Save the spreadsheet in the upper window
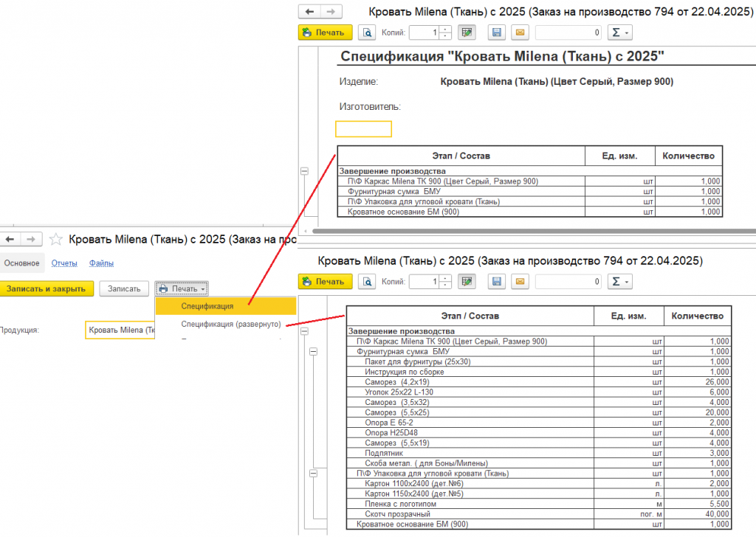The image size is (756, 537). (x=497, y=32)
